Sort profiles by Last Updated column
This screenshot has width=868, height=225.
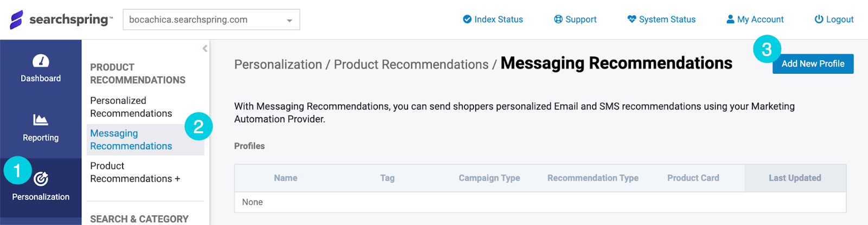795,178
